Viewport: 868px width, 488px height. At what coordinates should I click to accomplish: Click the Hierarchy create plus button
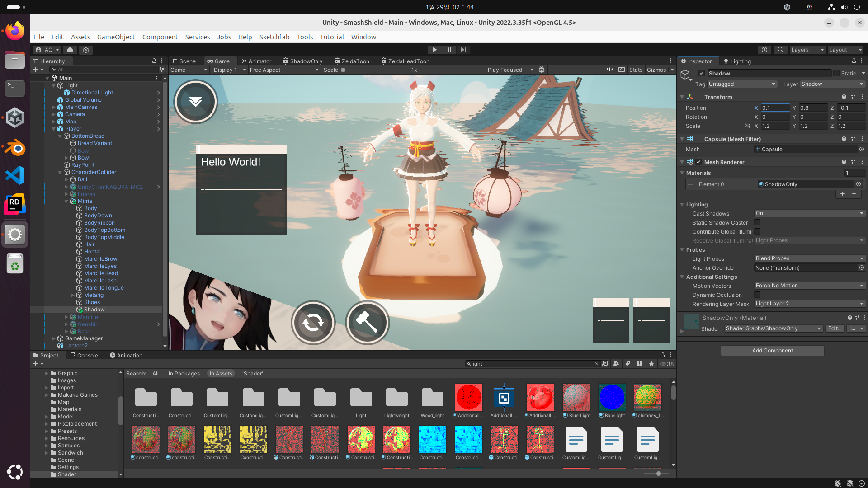click(38, 70)
